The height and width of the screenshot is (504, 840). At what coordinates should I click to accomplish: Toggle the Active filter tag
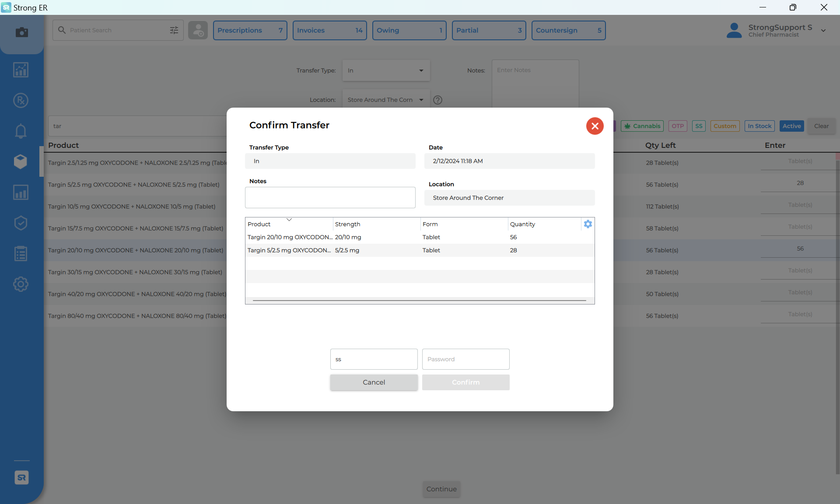coord(791,126)
